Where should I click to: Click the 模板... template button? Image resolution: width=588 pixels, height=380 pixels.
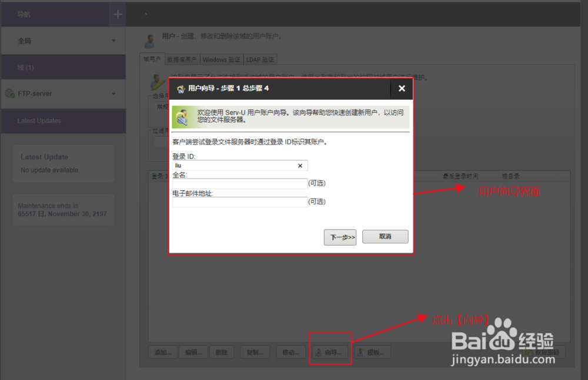[x=373, y=352]
